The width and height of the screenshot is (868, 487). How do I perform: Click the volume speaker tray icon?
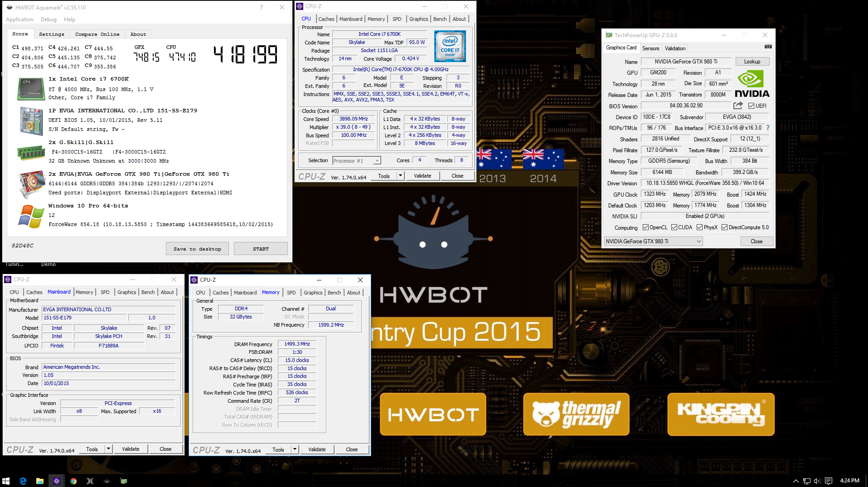coord(817,481)
